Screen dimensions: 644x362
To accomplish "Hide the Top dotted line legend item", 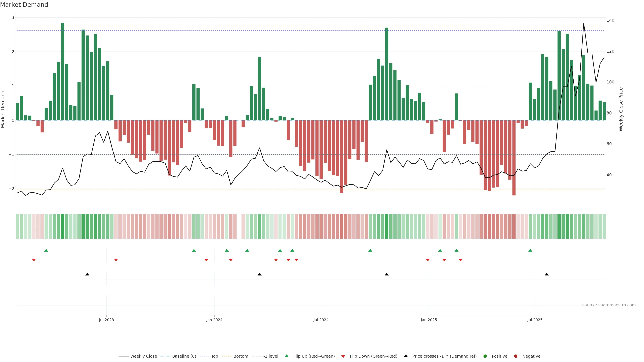I will 214,356.
